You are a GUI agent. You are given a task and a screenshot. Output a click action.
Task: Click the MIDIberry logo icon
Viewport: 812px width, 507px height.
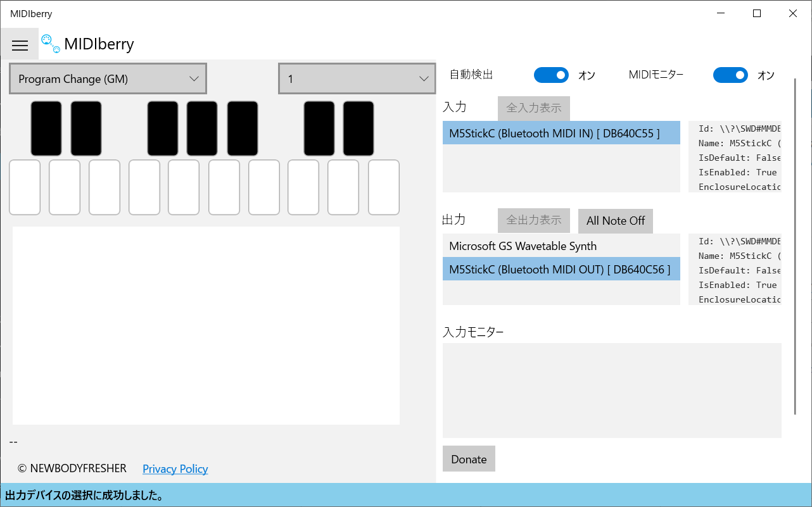click(x=51, y=43)
